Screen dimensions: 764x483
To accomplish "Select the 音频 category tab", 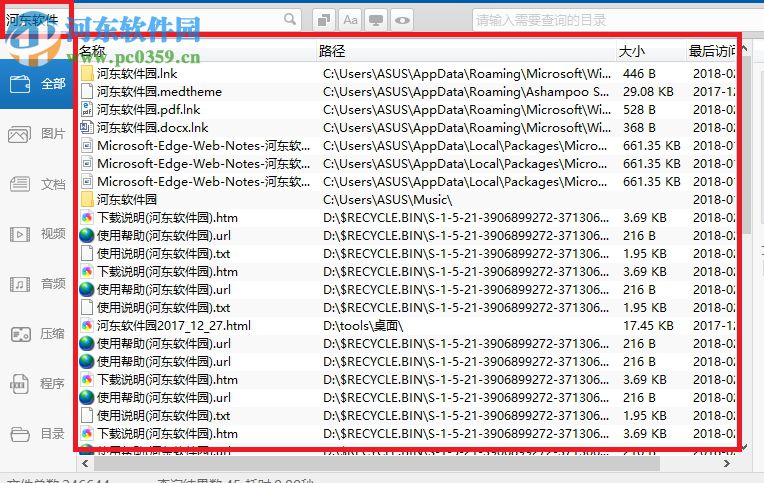I will (37, 284).
